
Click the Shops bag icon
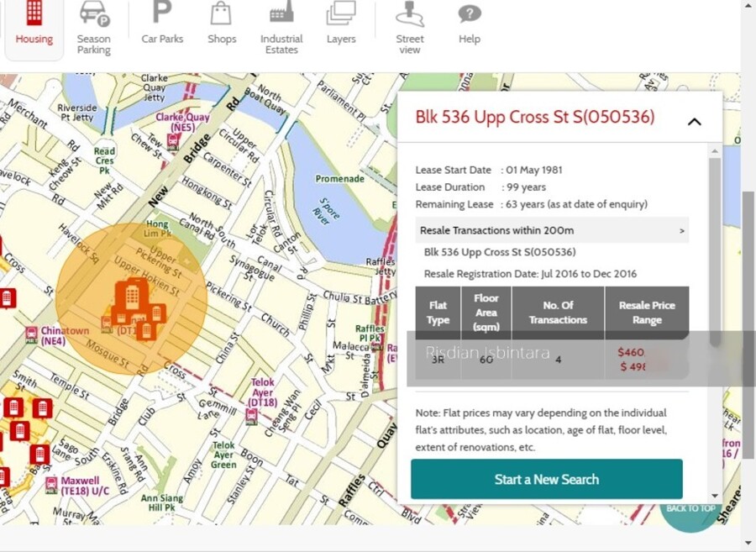(221, 13)
